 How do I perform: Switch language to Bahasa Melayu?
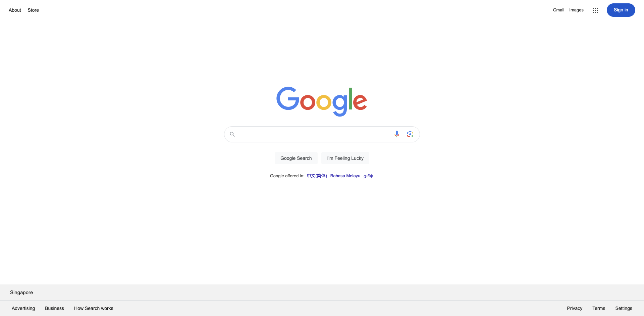(345, 176)
